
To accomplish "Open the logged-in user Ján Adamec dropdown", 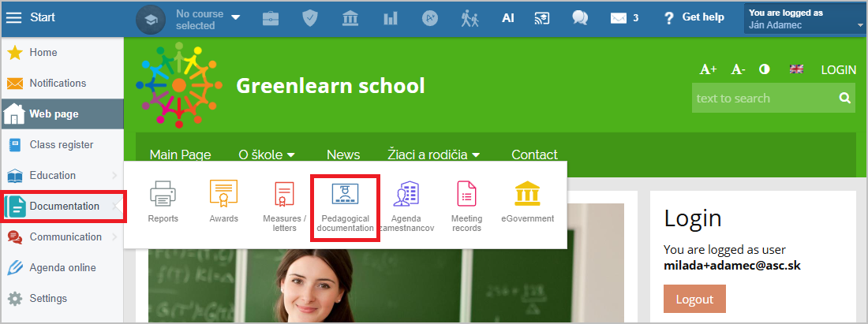I will [805, 19].
